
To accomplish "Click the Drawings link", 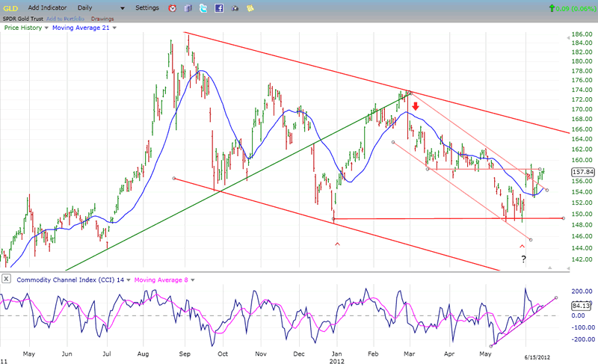I will (x=102, y=18).
